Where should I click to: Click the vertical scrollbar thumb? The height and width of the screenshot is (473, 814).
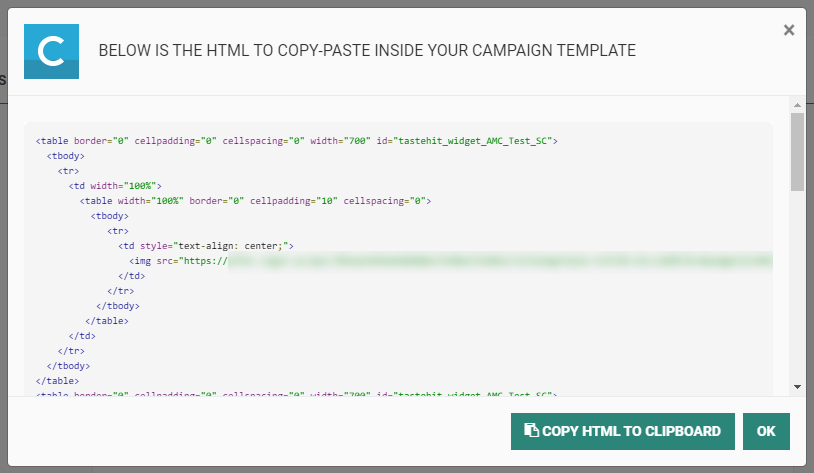[797, 150]
